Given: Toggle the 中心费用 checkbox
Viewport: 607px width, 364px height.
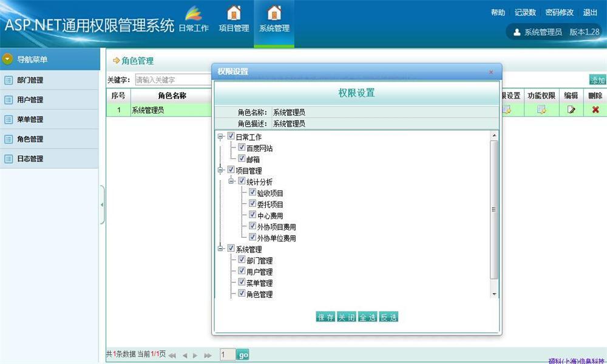Looking at the screenshot, I should coord(253,215).
